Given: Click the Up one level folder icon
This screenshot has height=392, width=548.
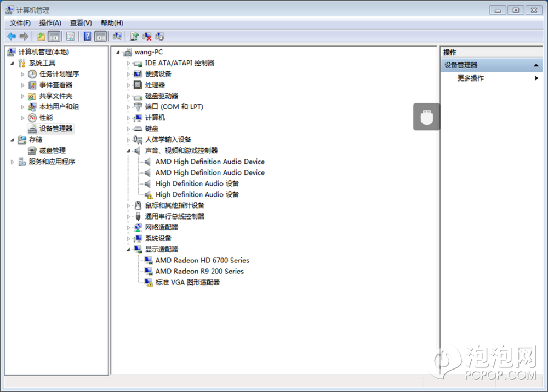Looking at the screenshot, I should tap(41, 37).
